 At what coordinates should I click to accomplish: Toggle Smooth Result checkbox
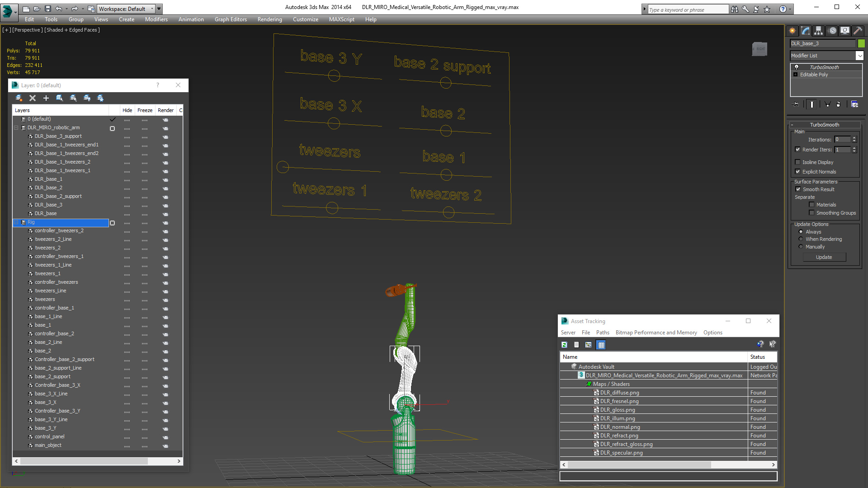coord(798,189)
